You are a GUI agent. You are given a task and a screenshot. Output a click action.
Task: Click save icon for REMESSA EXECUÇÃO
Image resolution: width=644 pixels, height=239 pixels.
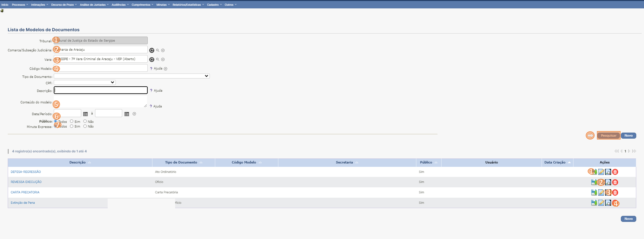tap(594, 182)
